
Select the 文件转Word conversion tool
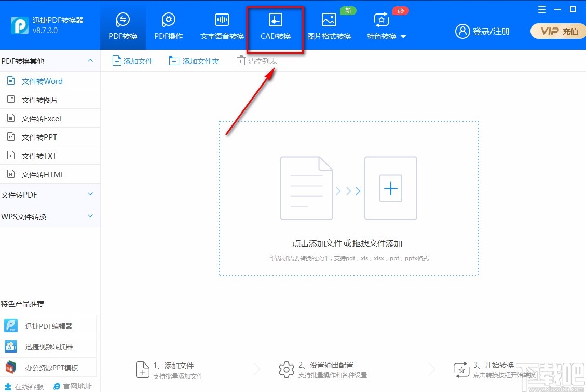(42, 81)
